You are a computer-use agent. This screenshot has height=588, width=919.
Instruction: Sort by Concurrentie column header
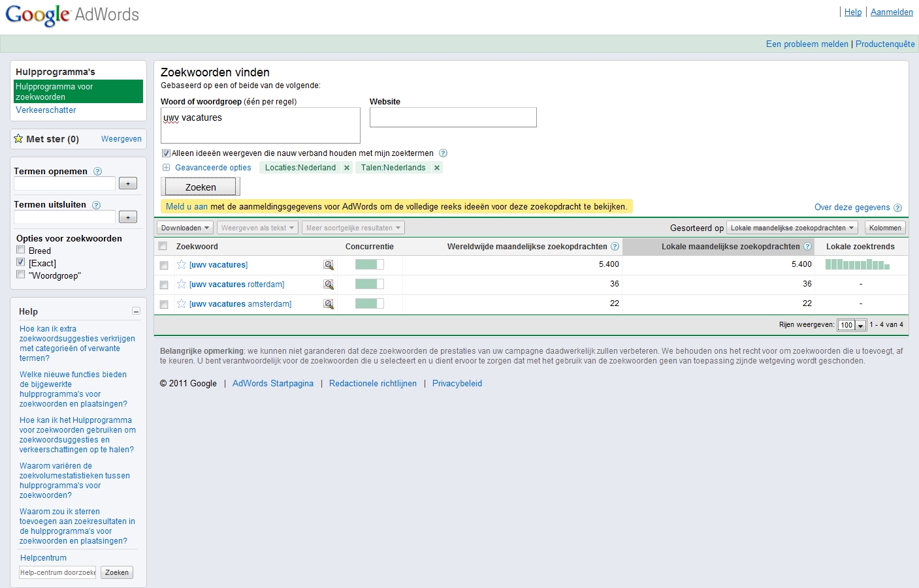pos(369,247)
